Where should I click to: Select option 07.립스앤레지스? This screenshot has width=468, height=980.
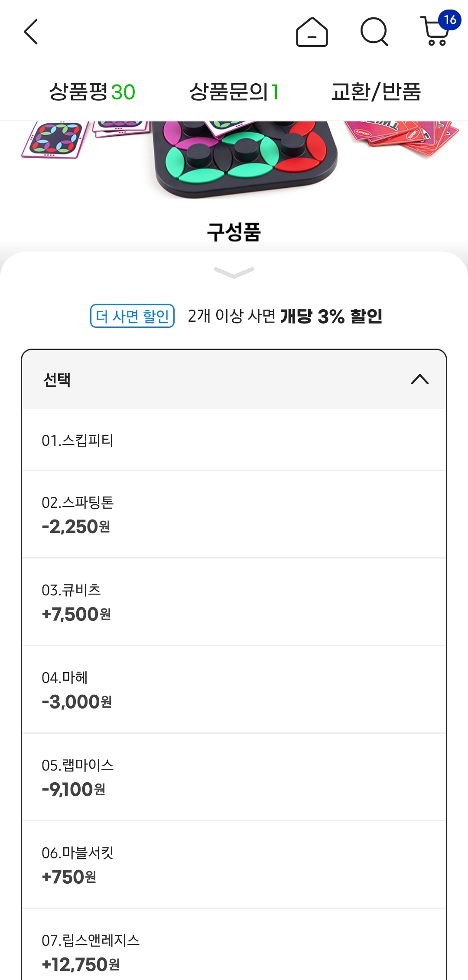(x=234, y=952)
